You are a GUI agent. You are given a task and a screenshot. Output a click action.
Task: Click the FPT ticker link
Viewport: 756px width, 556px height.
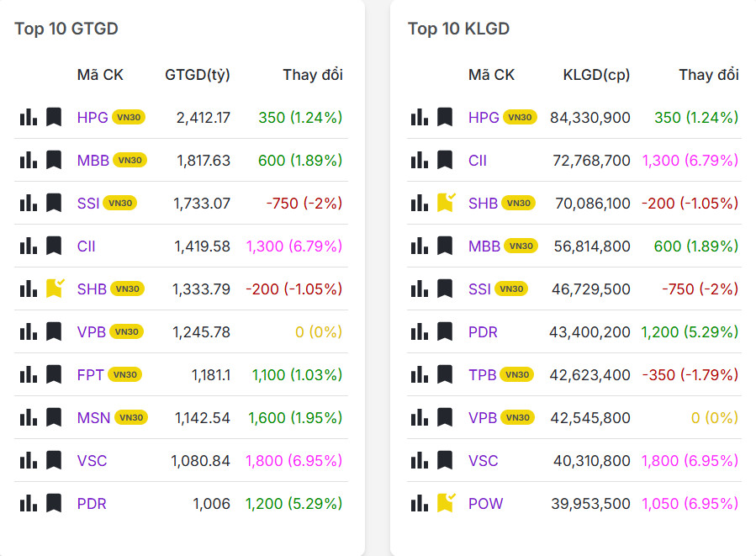[90, 374]
